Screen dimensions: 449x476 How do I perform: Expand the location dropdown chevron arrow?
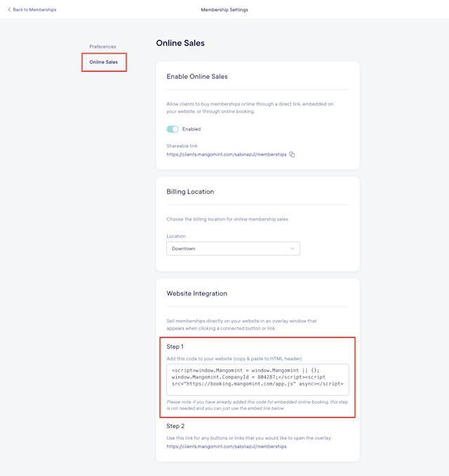293,249
